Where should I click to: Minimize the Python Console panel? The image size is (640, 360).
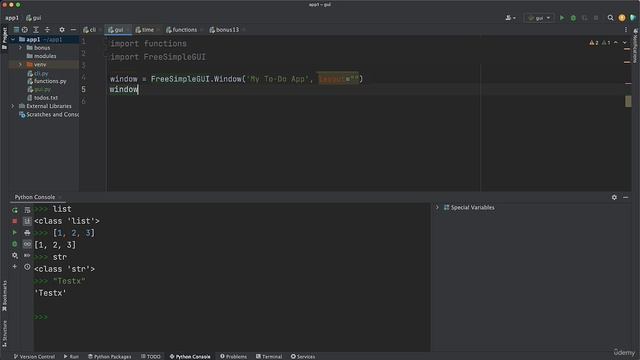click(x=626, y=197)
